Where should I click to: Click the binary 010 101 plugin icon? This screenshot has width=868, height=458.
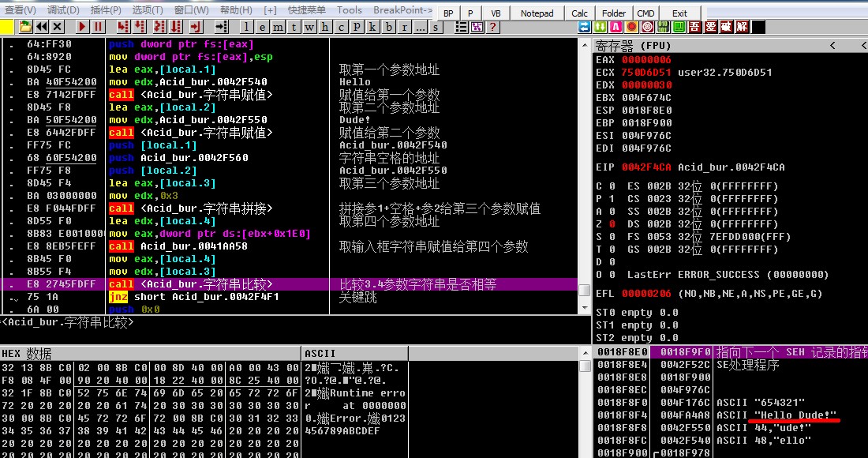(663, 27)
